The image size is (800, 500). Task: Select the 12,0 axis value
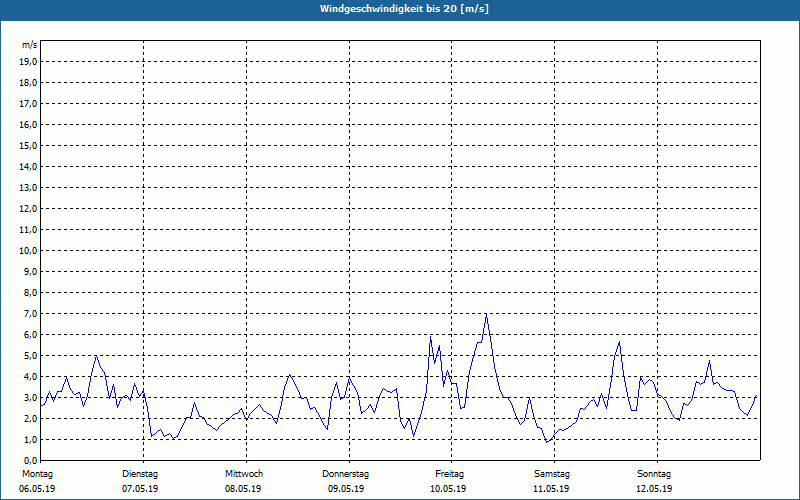click(28, 208)
